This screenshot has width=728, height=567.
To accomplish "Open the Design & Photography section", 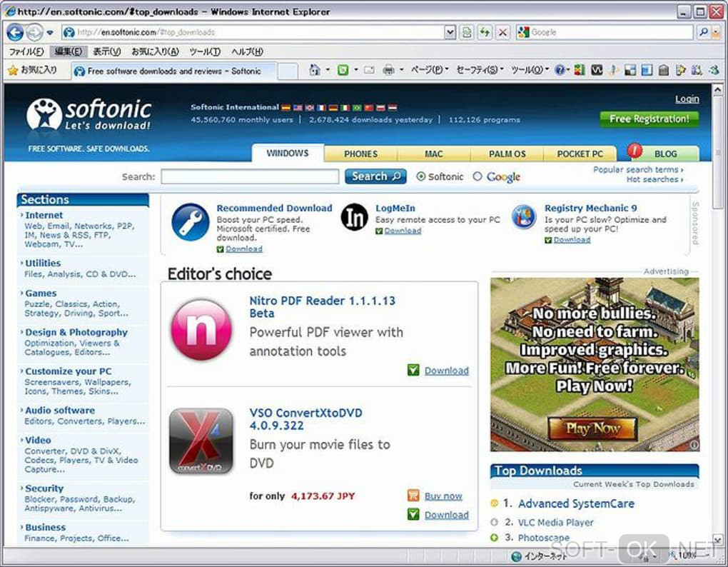I will click(76, 332).
